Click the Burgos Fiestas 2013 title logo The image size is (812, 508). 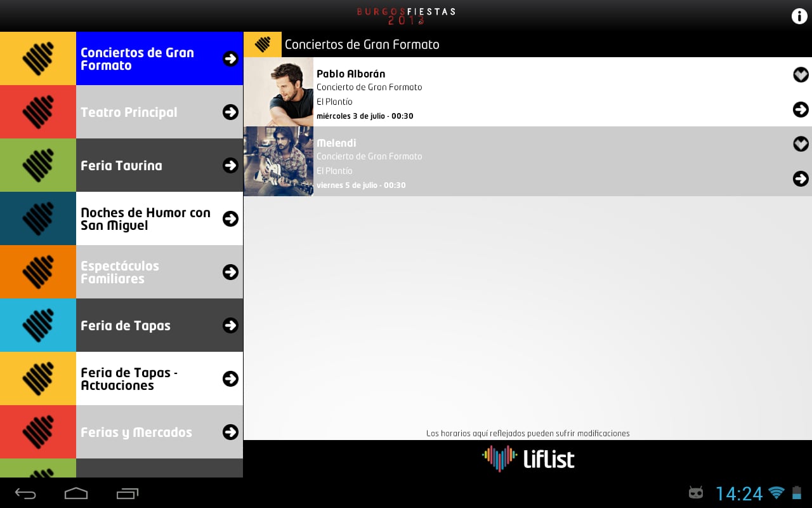406,16
